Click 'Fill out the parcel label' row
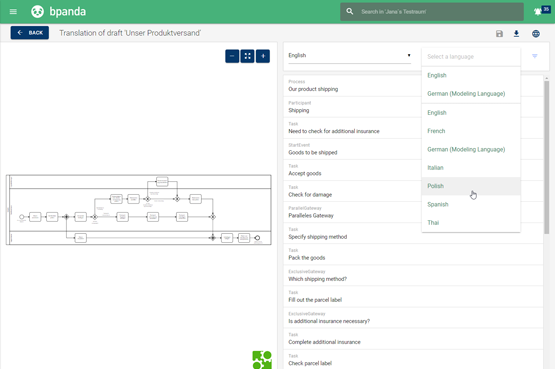The height and width of the screenshot is (369, 555). (x=413, y=296)
